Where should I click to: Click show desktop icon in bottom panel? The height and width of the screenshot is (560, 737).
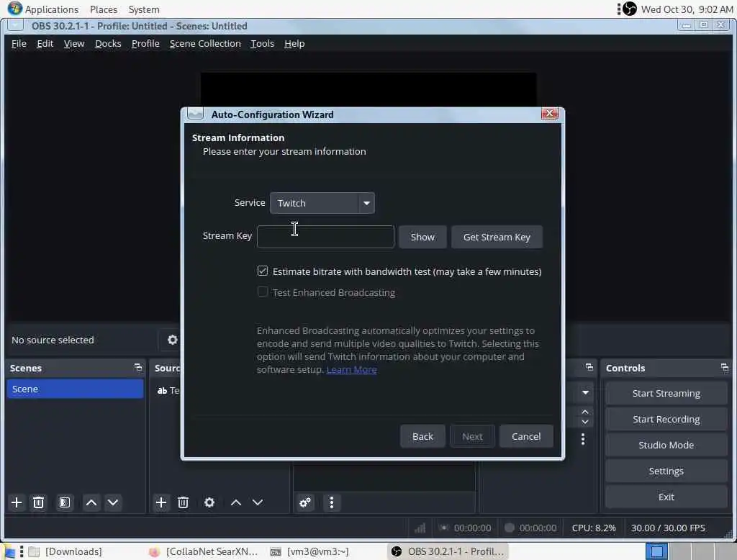9,551
